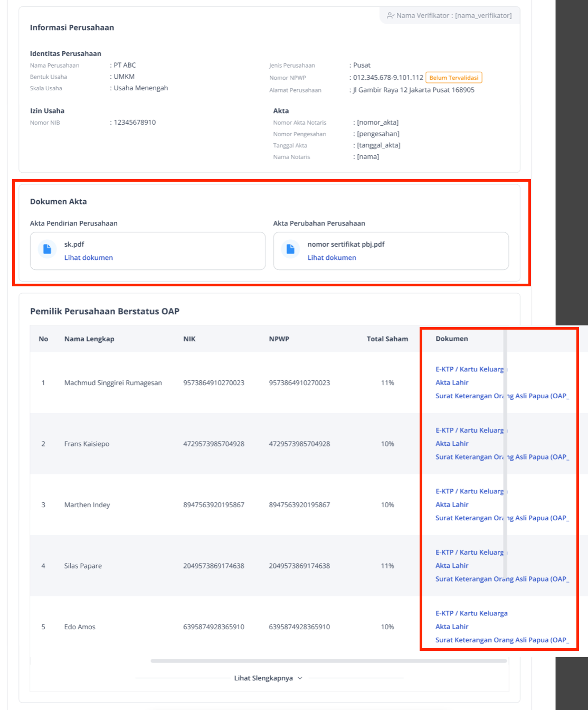This screenshot has width=588, height=710.
Task: Click the NPWP number 012.345.678-9.101.112
Action: click(388, 78)
